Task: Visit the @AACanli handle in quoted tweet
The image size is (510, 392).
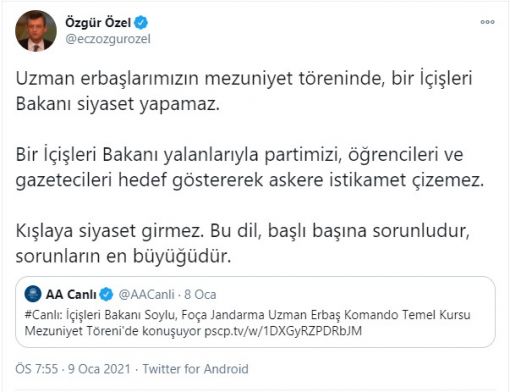Action: pos(146,294)
